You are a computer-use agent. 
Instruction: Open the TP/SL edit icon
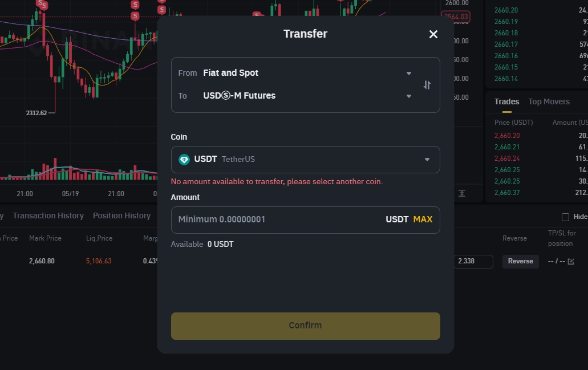tap(571, 262)
